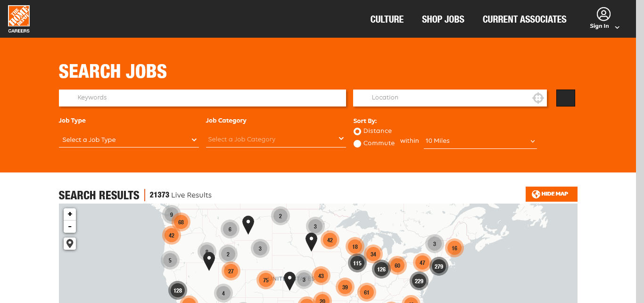Use current location crosshair icon
The height and width of the screenshot is (303, 644).
(538, 98)
